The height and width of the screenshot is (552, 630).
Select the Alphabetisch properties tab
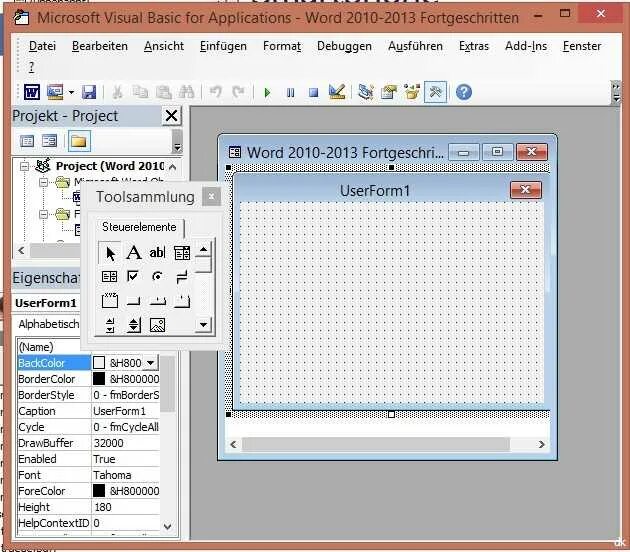coord(49,324)
